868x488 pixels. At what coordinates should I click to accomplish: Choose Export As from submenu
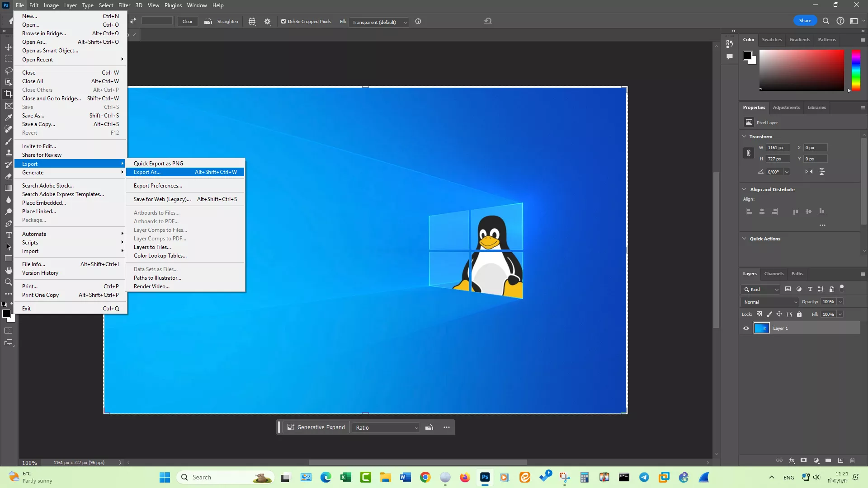click(x=185, y=172)
